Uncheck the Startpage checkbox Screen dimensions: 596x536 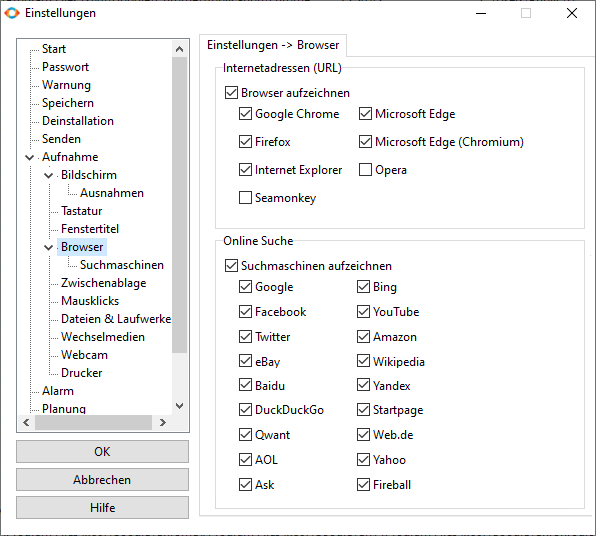click(x=363, y=410)
